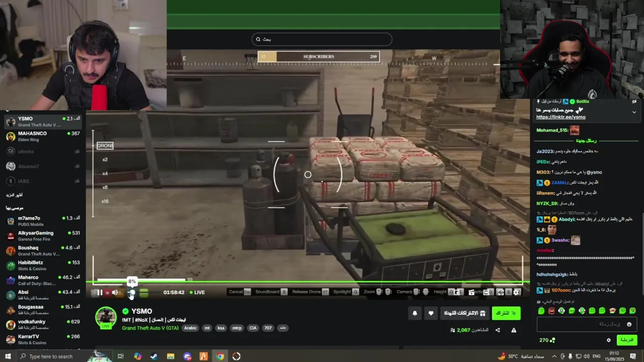Follow YSMO with the heart button
This screenshot has height=362, width=644.
(431, 313)
